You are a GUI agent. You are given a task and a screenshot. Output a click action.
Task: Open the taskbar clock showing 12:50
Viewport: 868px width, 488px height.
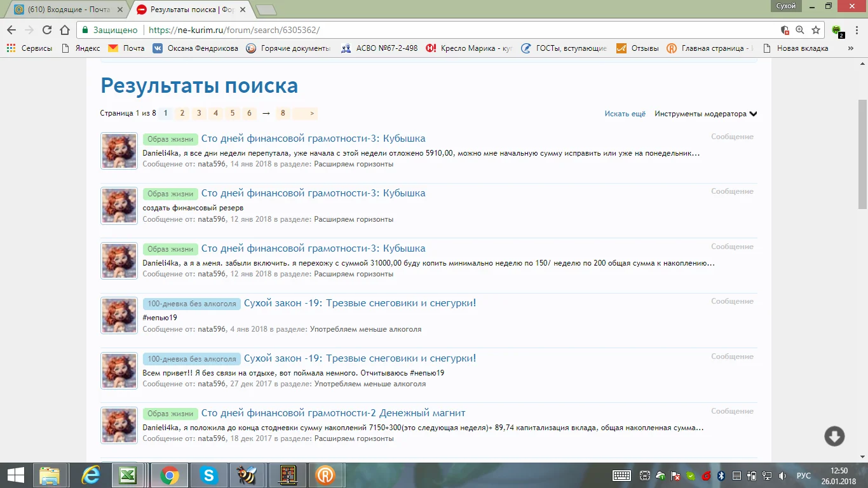pyautogui.click(x=840, y=475)
